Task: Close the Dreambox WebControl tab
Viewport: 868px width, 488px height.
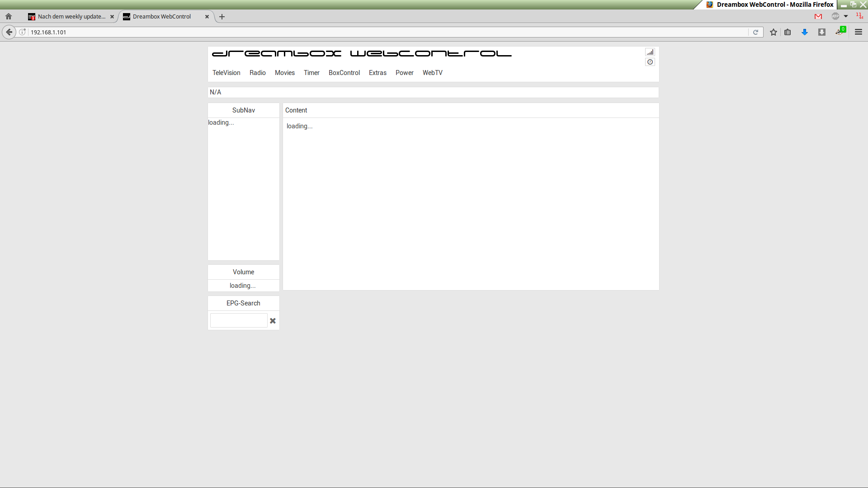Action: (x=207, y=17)
